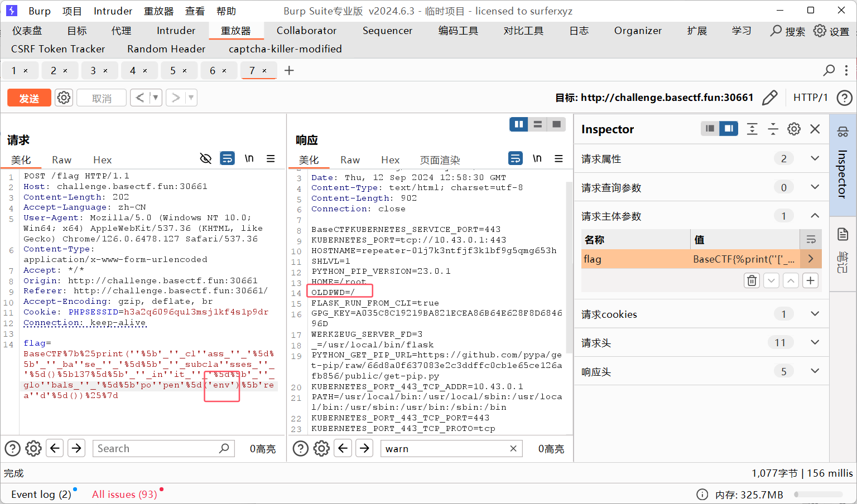Add new body parameter plus icon

coord(810,280)
